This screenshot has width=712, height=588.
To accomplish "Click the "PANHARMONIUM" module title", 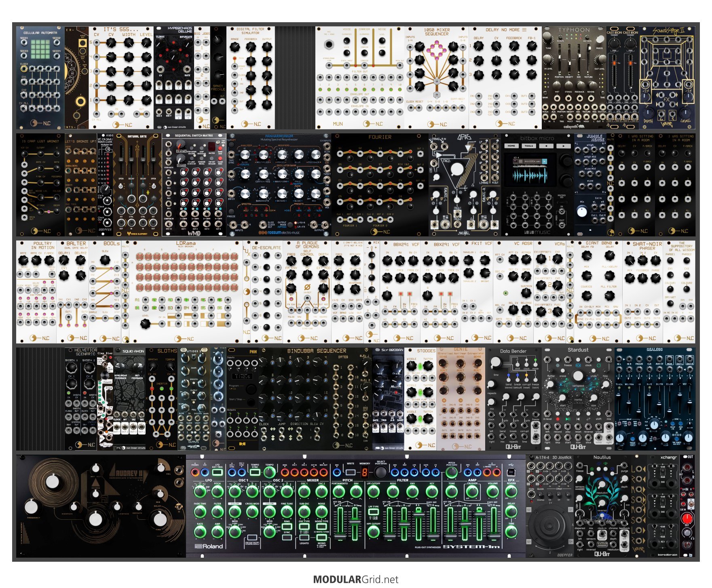I will [279, 136].
